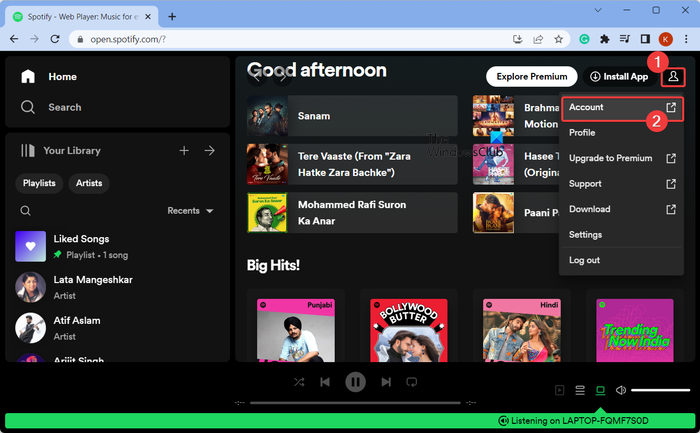700x433 pixels.
Task: Pause the current playback
Action: 355,382
